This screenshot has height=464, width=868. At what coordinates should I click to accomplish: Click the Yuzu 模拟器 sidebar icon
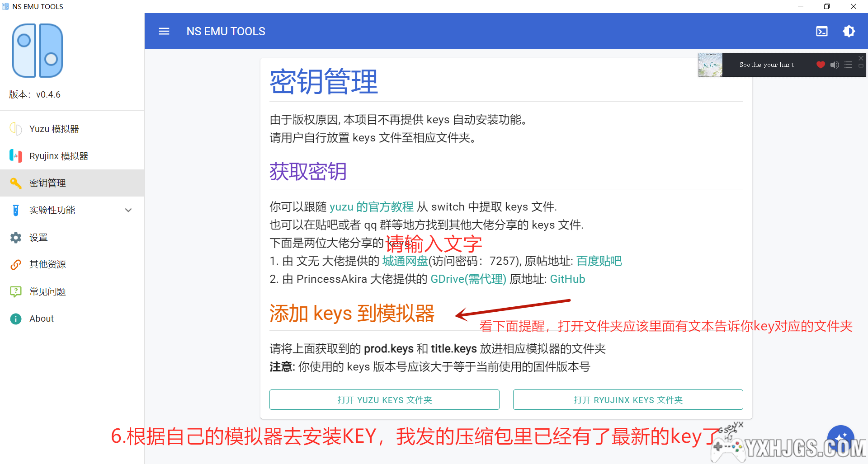tap(16, 129)
